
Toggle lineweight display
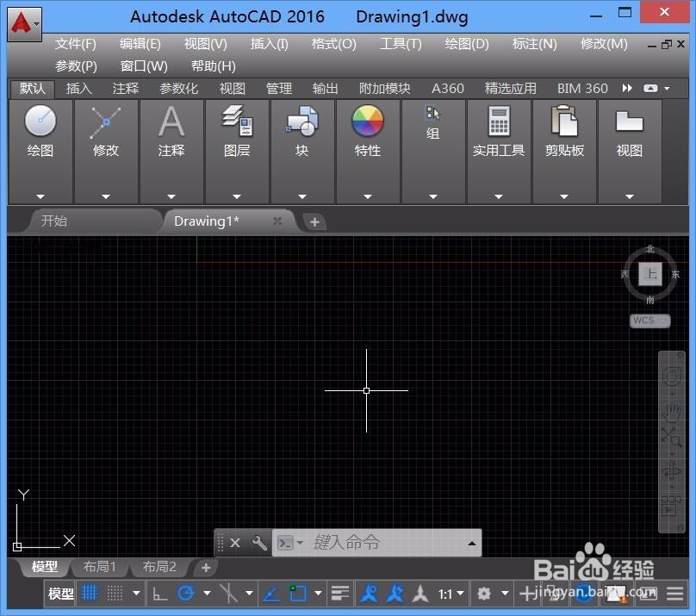[340, 594]
